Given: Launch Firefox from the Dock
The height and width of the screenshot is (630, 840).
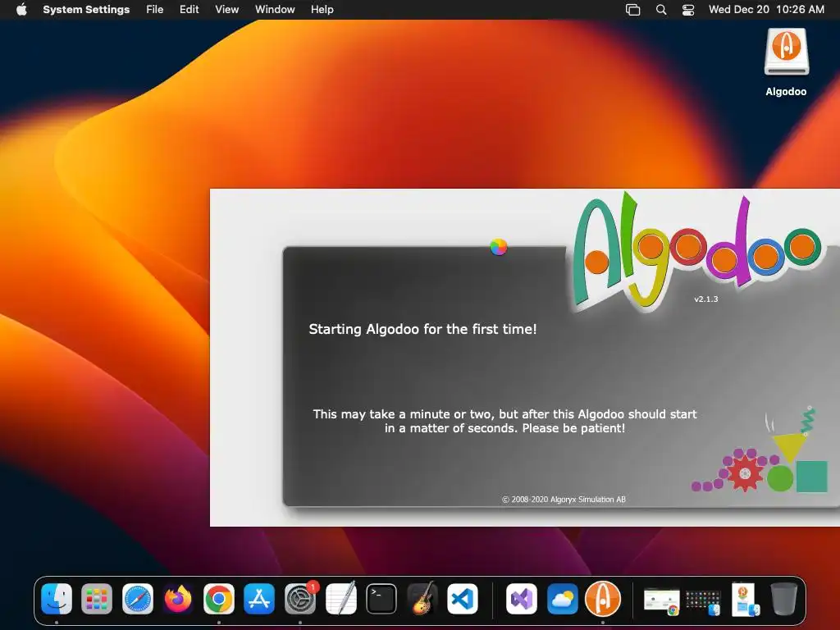Looking at the screenshot, I should click(178, 598).
